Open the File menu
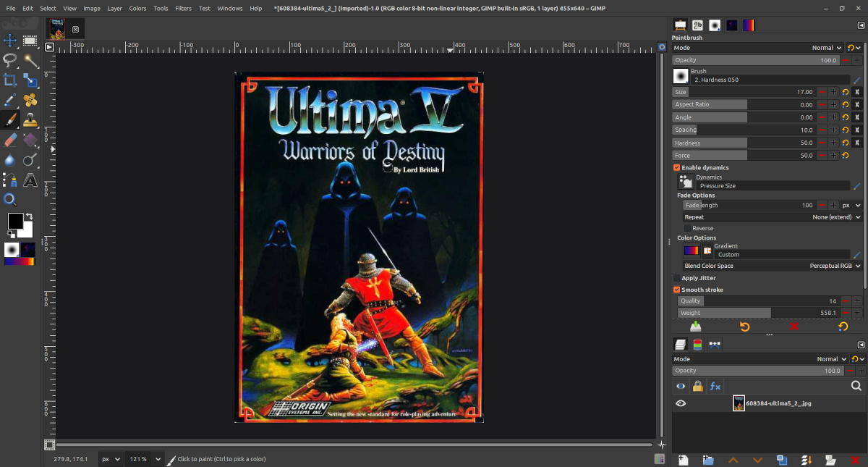The image size is (868, 467). tap(11, 8)
